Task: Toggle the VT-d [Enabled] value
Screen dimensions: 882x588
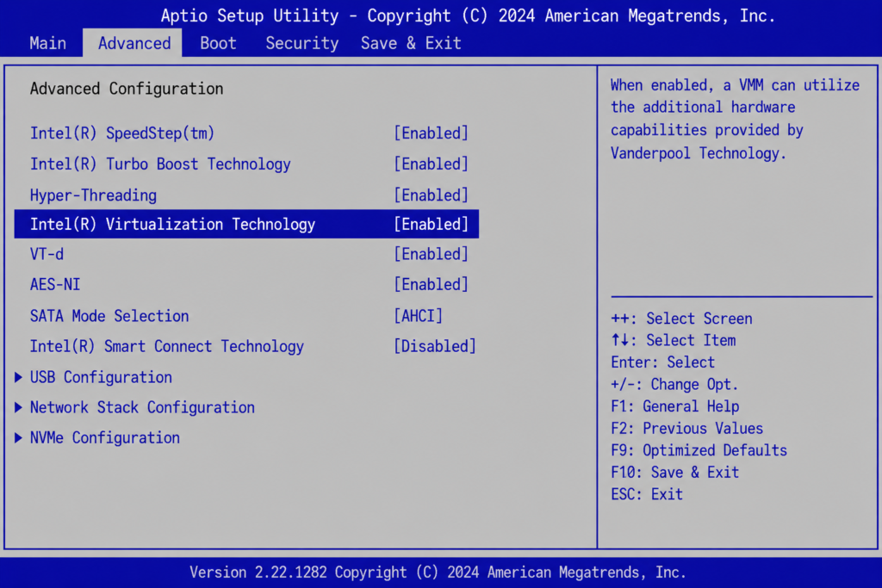Action: click(432, 254)
